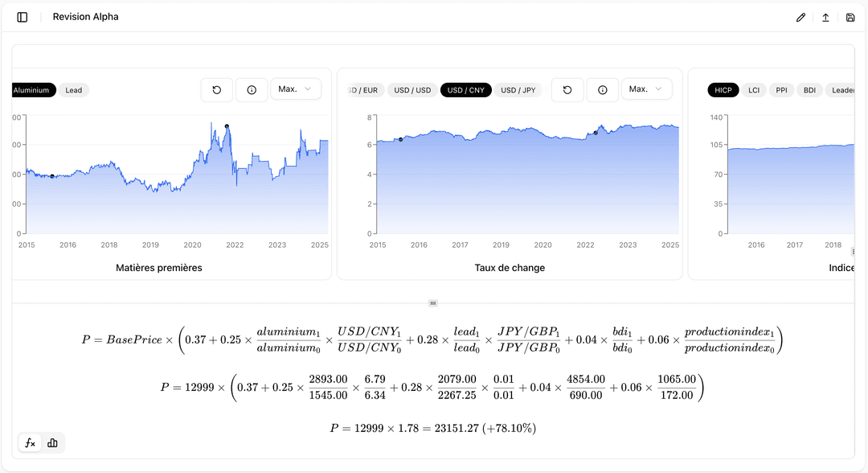Image resolution: width=868 pixels, height=473 pixels.
Task: Click the upload export icon
Action: coord(825,17)
